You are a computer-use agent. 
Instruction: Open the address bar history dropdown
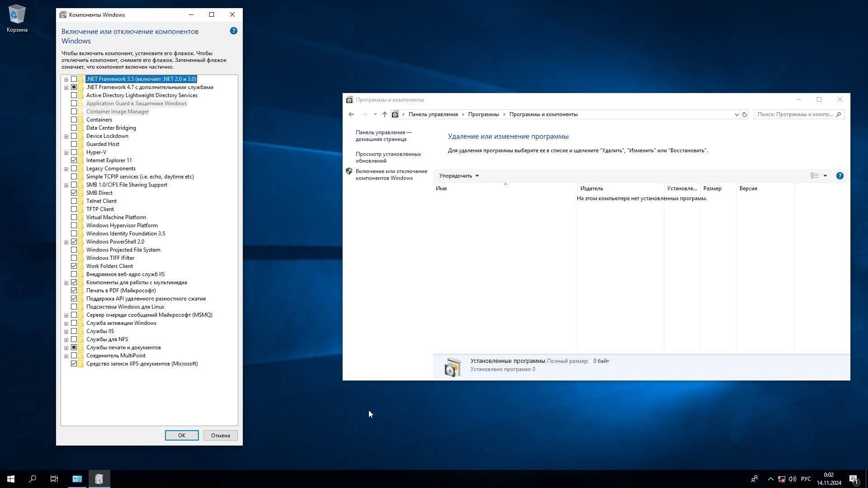(x=736, y=114)
